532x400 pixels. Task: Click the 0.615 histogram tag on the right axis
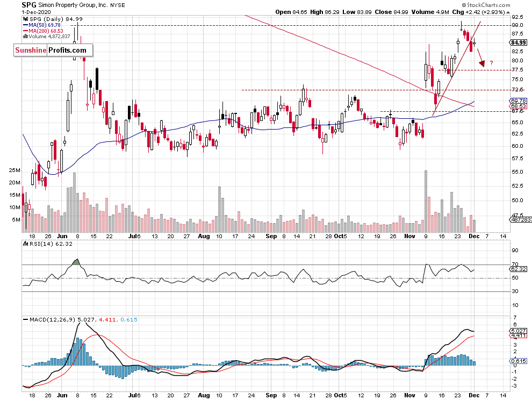pyautogui.click(x=519, y=361)
